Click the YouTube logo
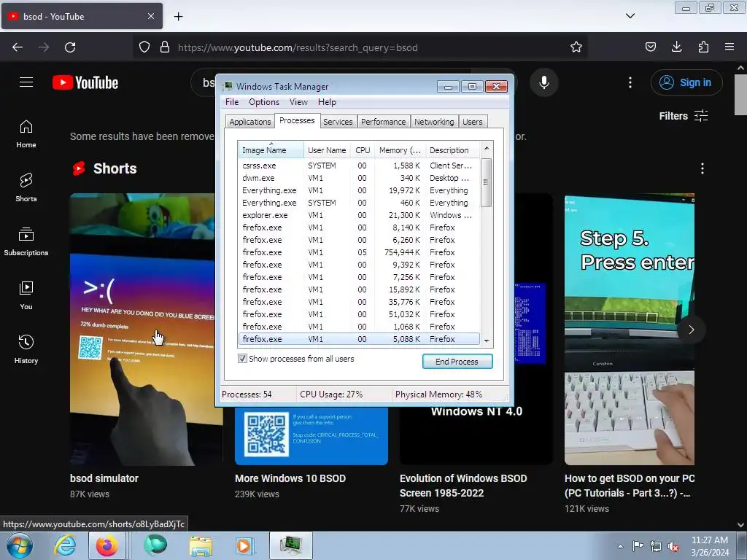747x560 pixels. [85, 82]
